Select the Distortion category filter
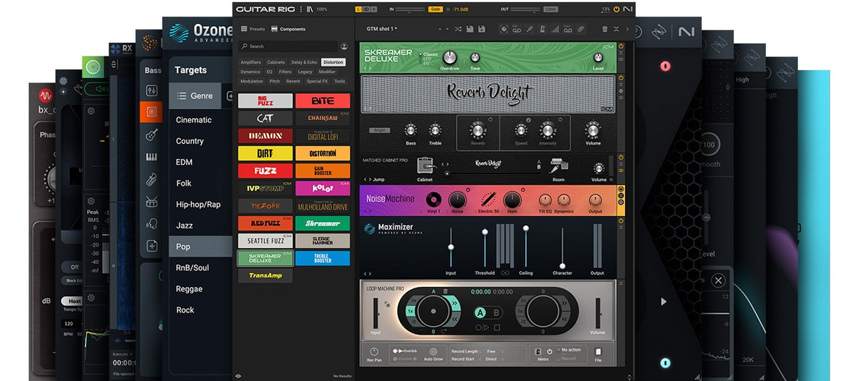The height and width of the screenshot is (381, 868). [333, 62]
